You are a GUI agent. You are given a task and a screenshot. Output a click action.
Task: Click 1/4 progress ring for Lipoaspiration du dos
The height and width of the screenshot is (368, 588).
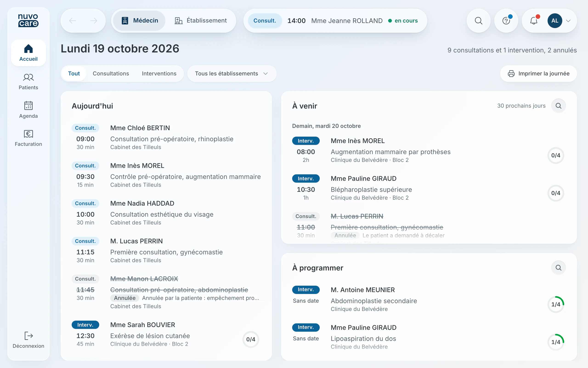[555, 342]
